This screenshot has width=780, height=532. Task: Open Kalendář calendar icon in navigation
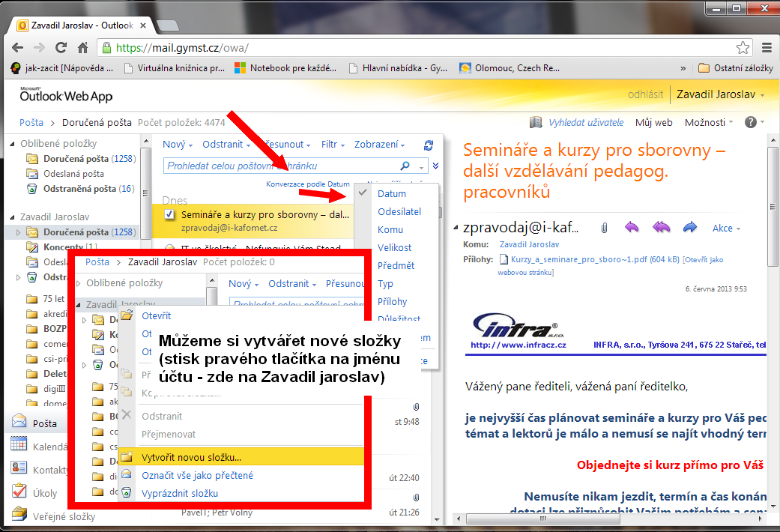click(19, 444)
